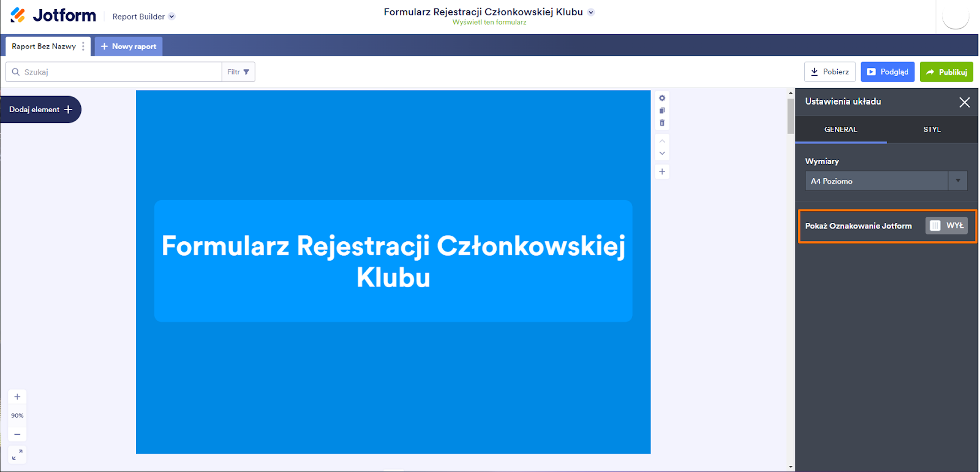980x472 pixels.
Task: Close the 'Ustawienia układu' panel
Action: point(965,102)
